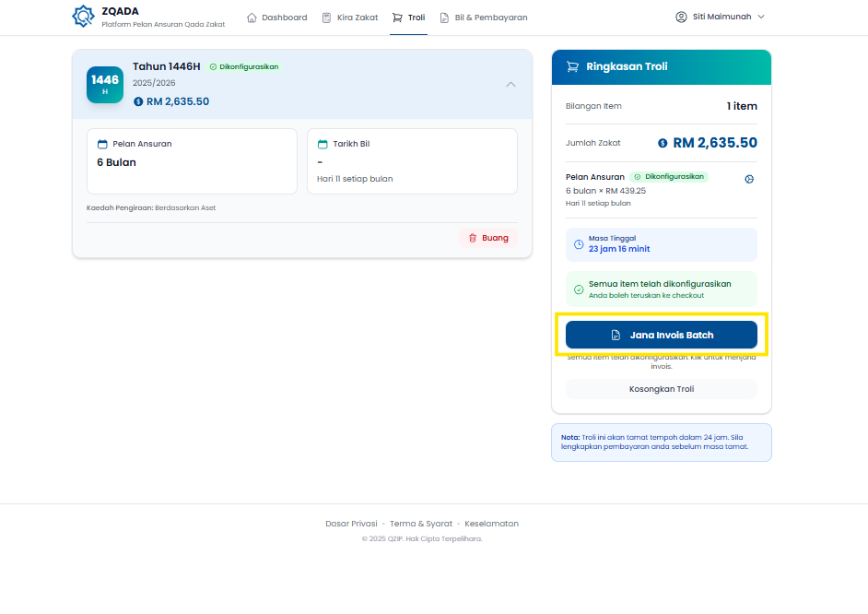Click the Dikonfigurasikan badge beside Tahun 1446H
868x614 pixels.
pos(244,66)
